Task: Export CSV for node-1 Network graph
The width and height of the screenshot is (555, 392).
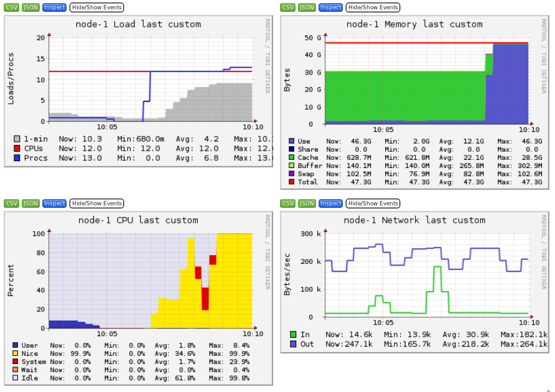Action: 287,203
